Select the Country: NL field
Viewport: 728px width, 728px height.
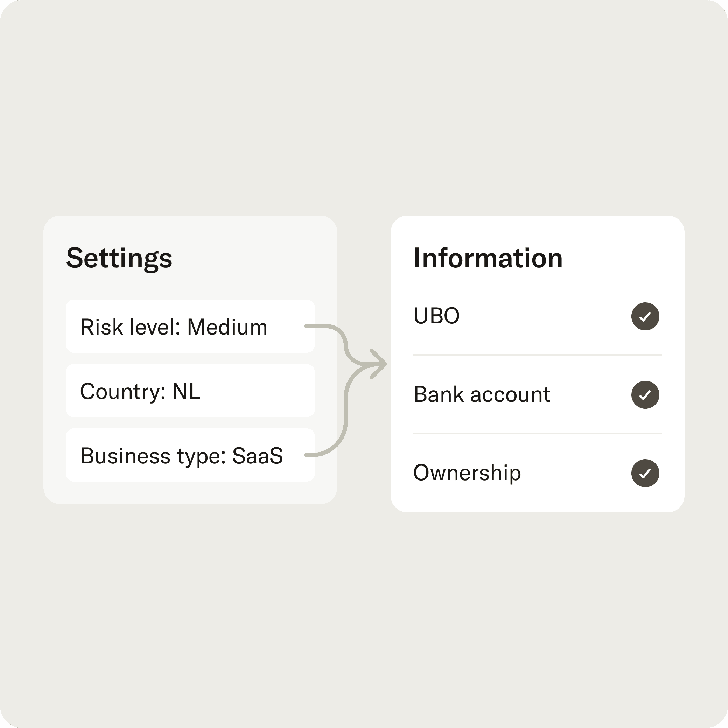pyautogui.click(x=190, y=391)
